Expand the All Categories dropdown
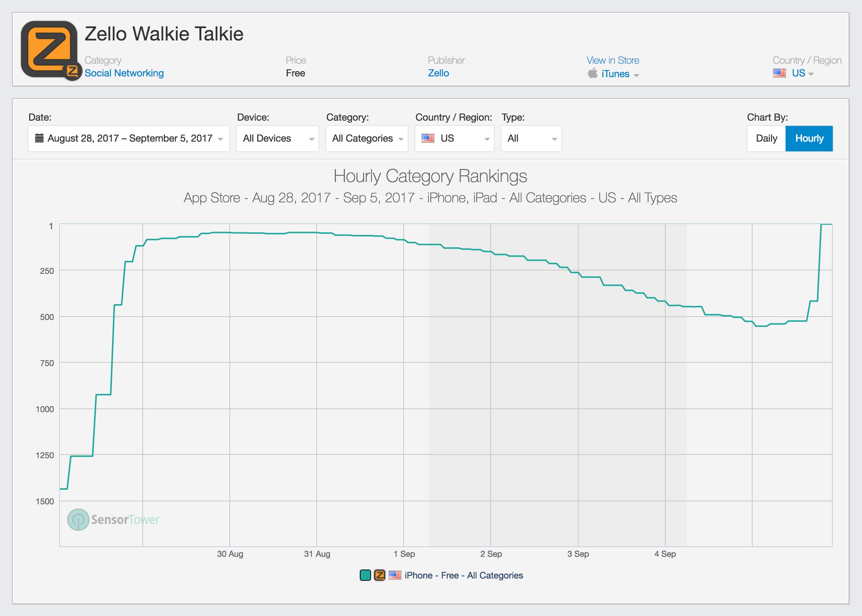862x616 pixels. [367, 138]
